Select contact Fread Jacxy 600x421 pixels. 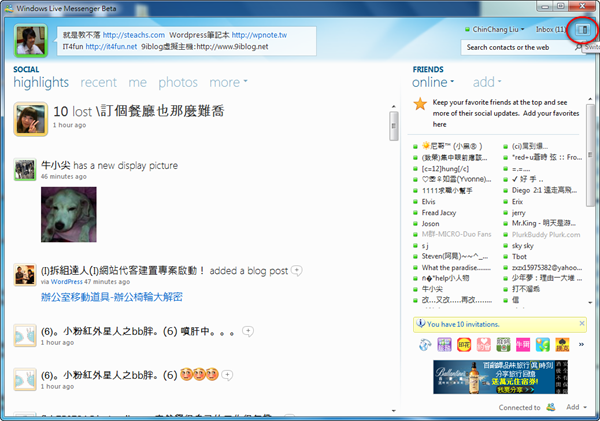(439, 212)
